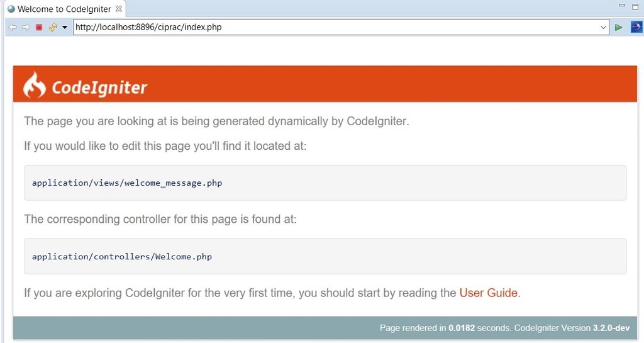Image resolution: width=644 pixels, height=343 pixels.
Task: Click 'The page you are looking at' sentence
Action: tap(216, 121)
